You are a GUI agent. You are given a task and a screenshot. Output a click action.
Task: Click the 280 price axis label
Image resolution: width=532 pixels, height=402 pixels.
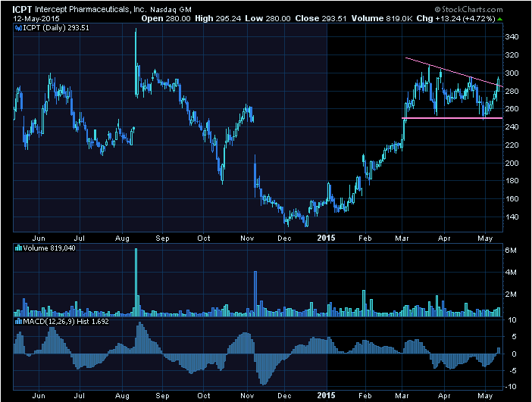512,91
